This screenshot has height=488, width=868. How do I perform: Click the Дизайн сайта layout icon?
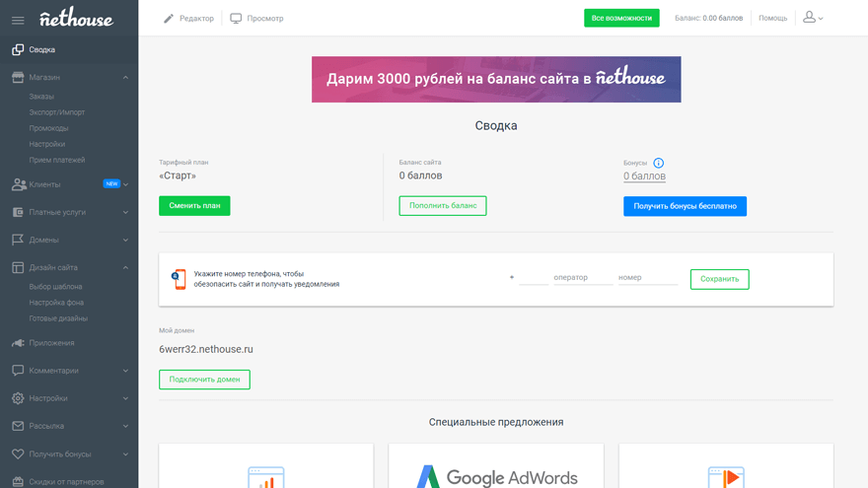(x=18, y=268)
